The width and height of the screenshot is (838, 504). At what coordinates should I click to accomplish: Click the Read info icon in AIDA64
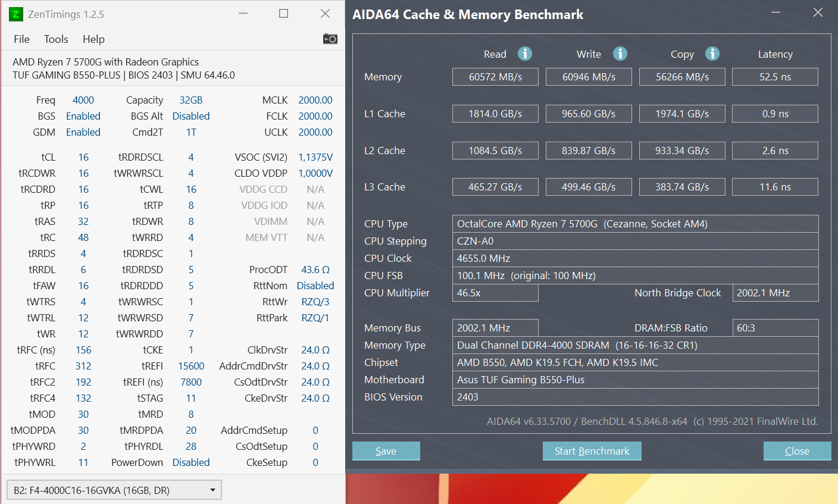(x=525, y=54)
